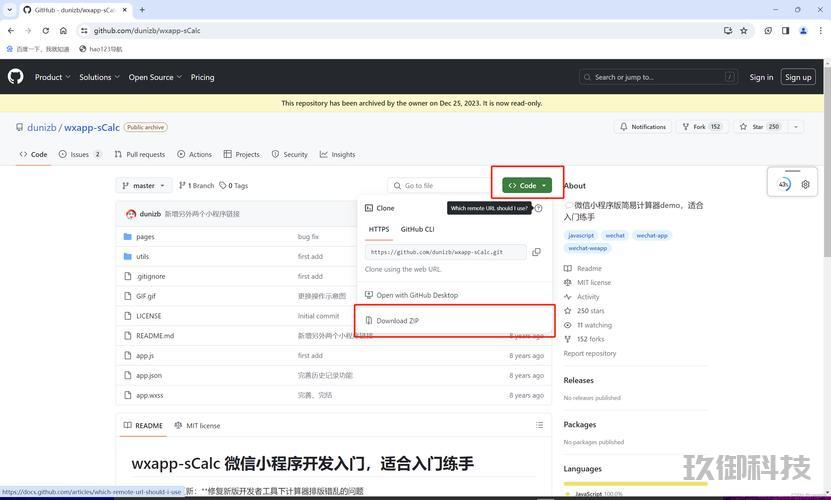Open the Pull requests tab

[x=140, y=154]
